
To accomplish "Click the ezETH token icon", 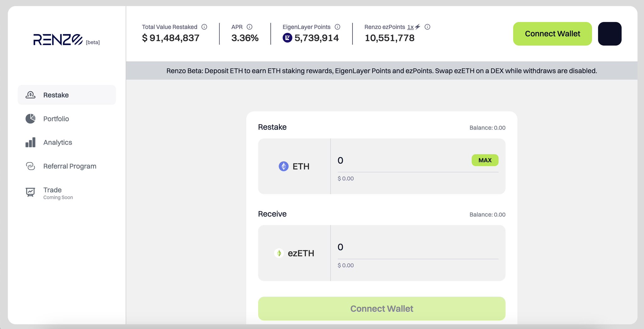I will coord(279,253).
